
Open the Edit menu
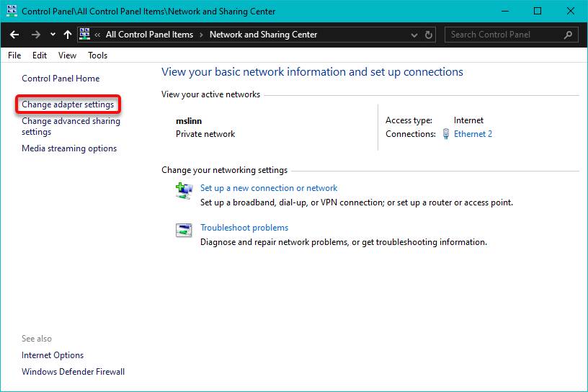pos(40,55)
